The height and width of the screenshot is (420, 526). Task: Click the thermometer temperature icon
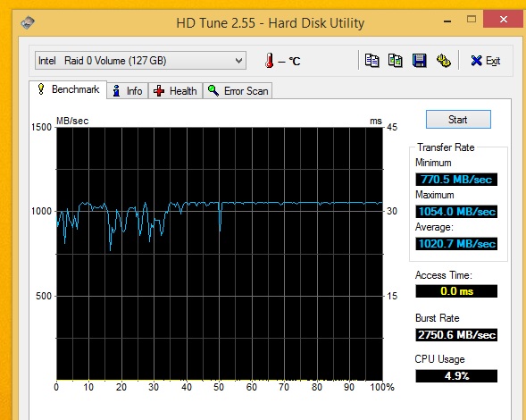(269, 61)
